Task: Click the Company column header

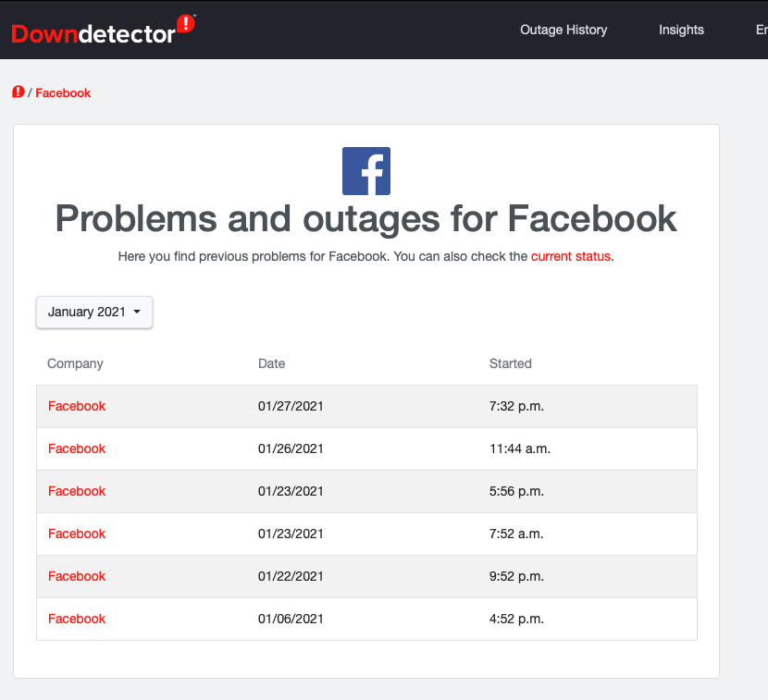Action: (75, 363)
